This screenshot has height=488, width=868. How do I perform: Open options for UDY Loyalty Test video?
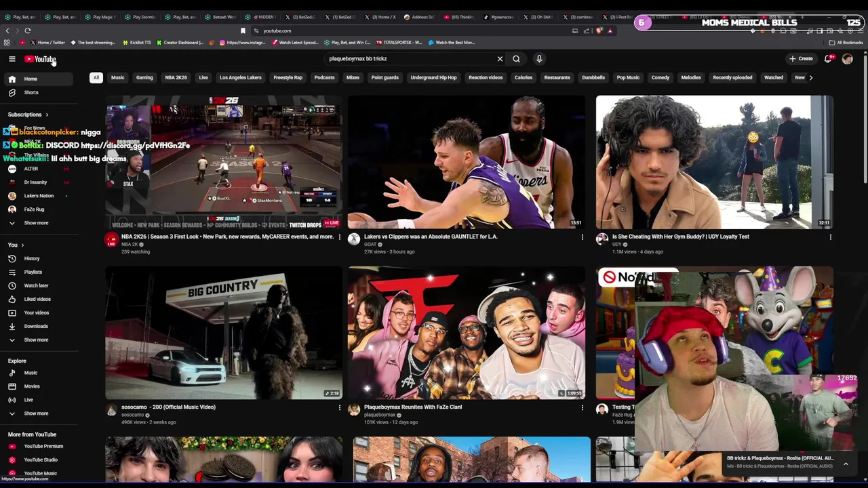(x=830, y=237)
